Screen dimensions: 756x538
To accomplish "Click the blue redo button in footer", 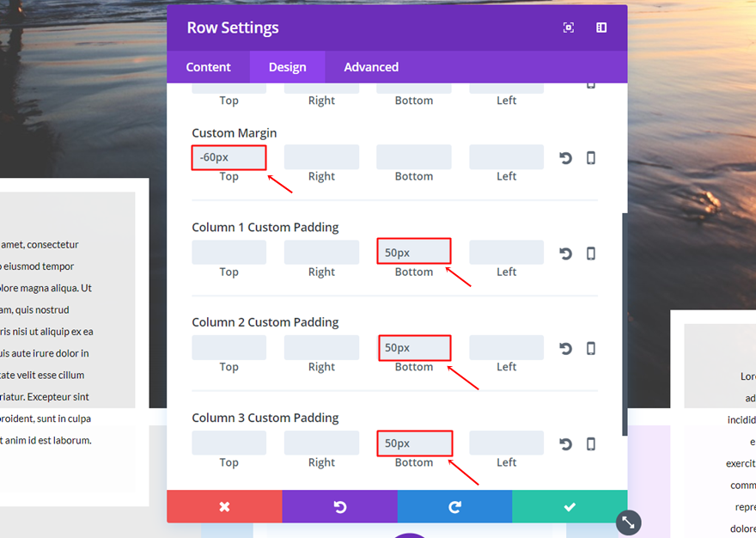I will pyautogui.click(x=454, y=507).
